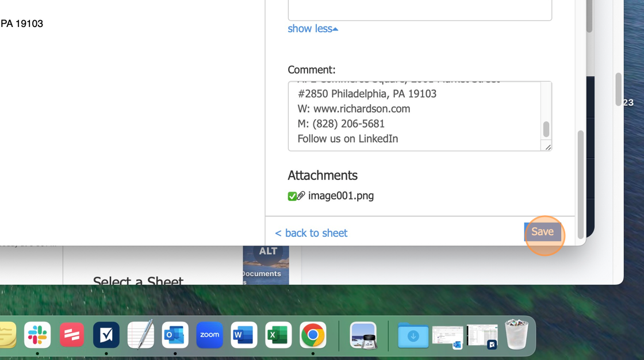Launch Zoom from the Dock
The height and width of the screenshot is (360, 644).
209,335
